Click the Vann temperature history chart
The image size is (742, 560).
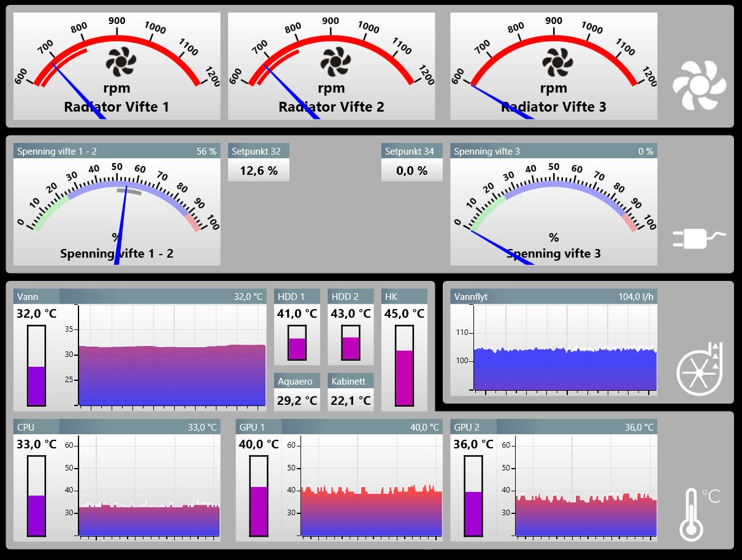pyautogui.click(x=172, y=356)
